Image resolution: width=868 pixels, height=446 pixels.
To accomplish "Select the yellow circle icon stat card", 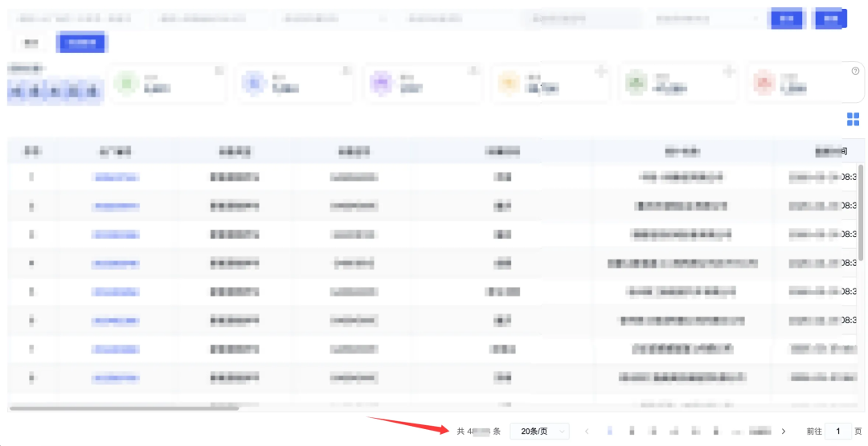I will 550,84.
